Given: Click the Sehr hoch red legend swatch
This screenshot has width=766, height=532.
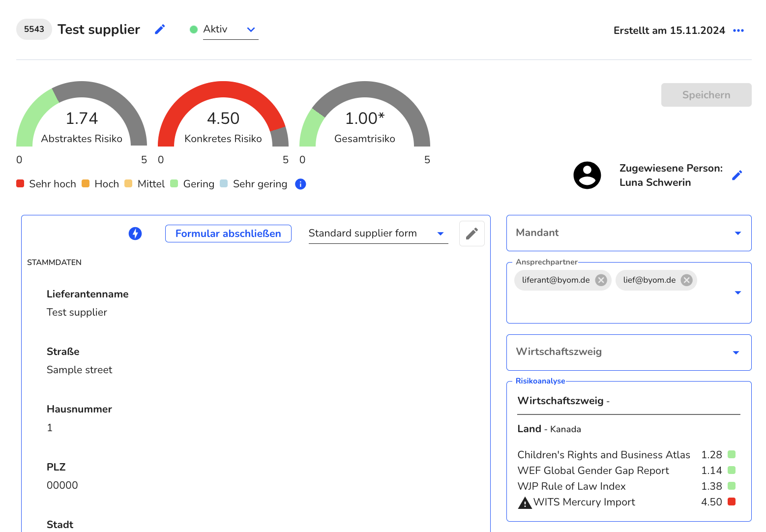Looking at the screenshot, I should [20, 183].
